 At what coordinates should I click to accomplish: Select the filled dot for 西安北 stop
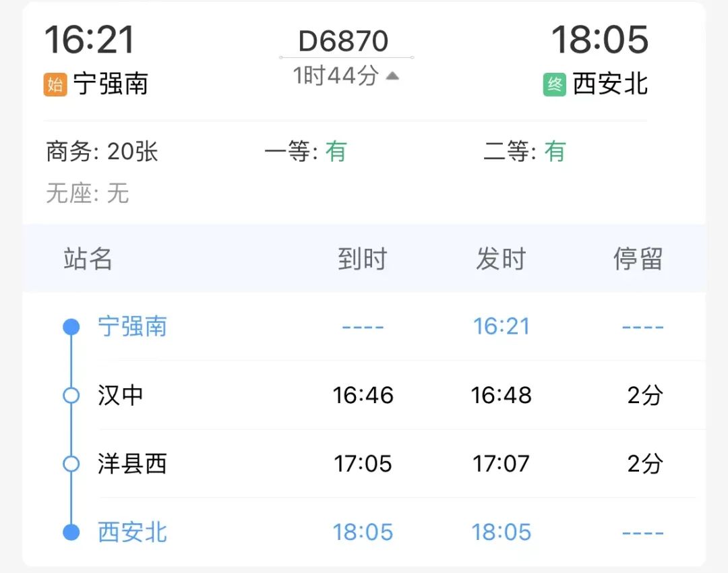point(71,532)
